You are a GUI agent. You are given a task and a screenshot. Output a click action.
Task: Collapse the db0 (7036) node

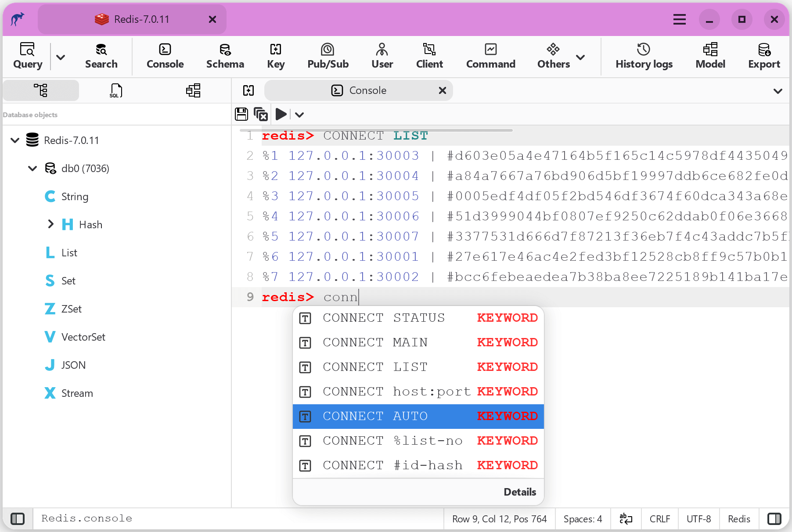[x=32, y=169]
